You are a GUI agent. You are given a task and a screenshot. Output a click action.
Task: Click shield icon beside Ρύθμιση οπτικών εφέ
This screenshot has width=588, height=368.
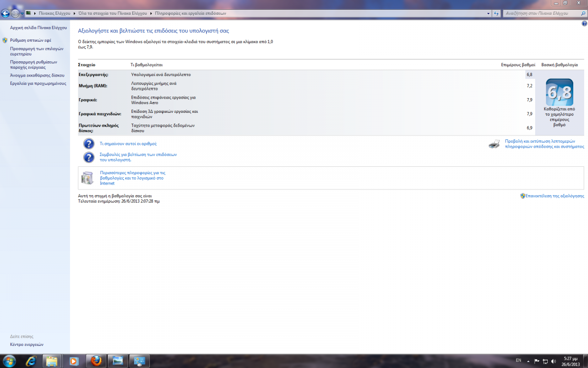click(x=5, y=40)
